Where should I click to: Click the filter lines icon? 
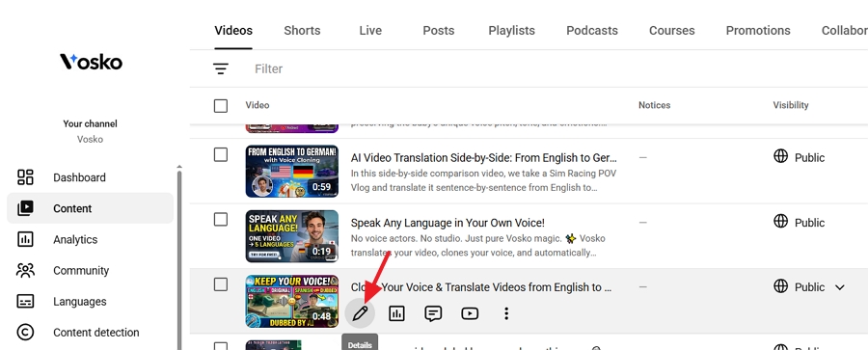click(221, 68)
